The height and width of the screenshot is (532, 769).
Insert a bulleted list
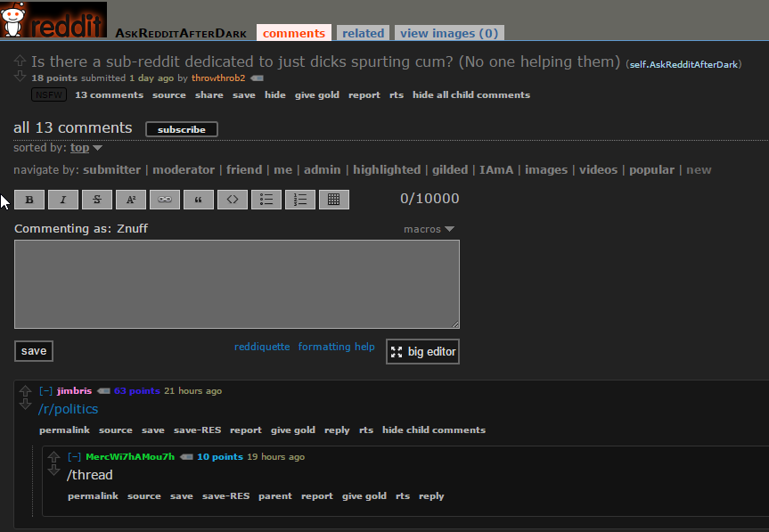[266, 200]
